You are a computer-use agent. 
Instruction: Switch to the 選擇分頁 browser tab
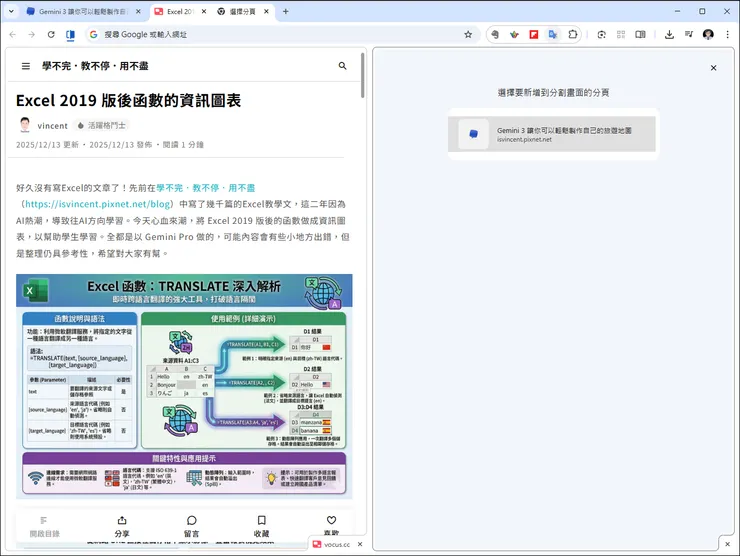pyautogui.click(x=243, y=11)
